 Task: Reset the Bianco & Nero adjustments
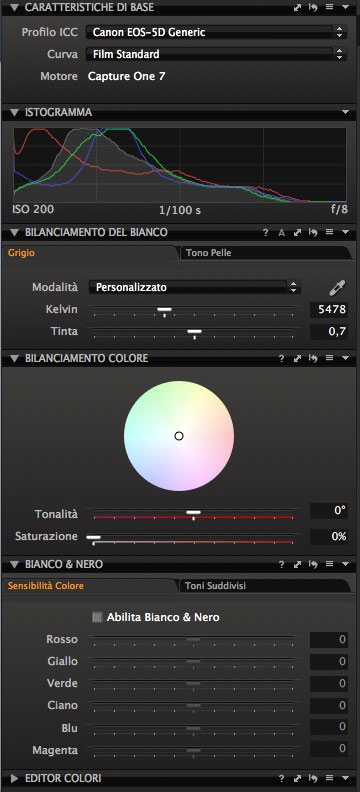tap(313, 564)
